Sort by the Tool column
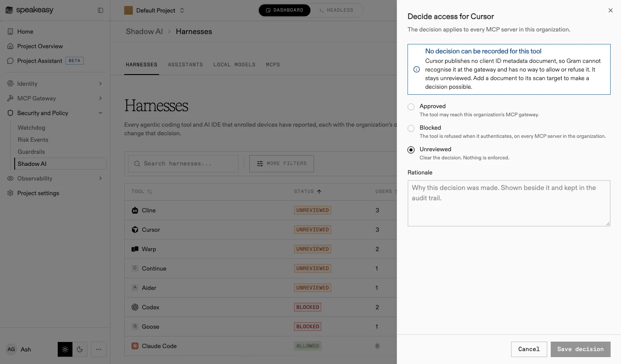The width and height of the screenshot is (621, 364). coord(142,191)
